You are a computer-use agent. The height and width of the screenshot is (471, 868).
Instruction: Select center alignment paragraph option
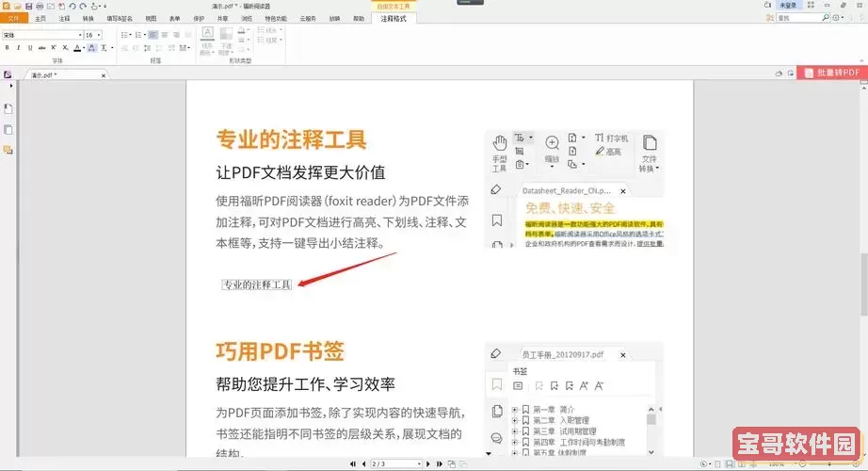click(x=165, y=35)
